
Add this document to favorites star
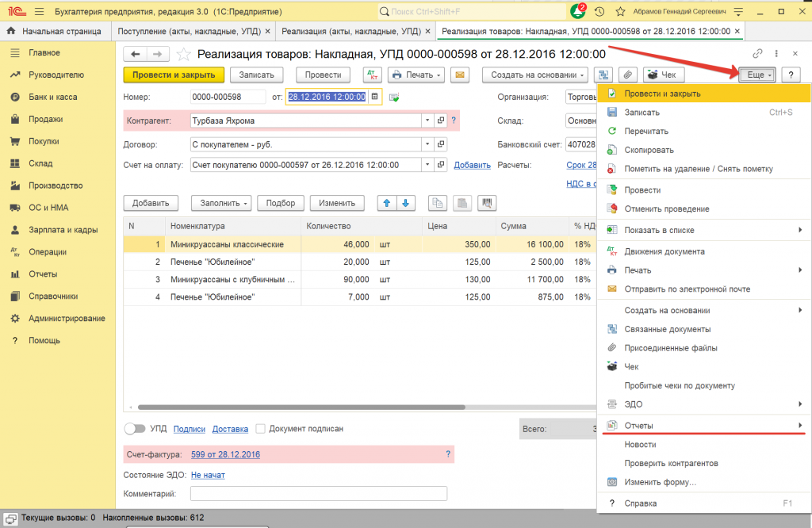click(x=183, y=54)
